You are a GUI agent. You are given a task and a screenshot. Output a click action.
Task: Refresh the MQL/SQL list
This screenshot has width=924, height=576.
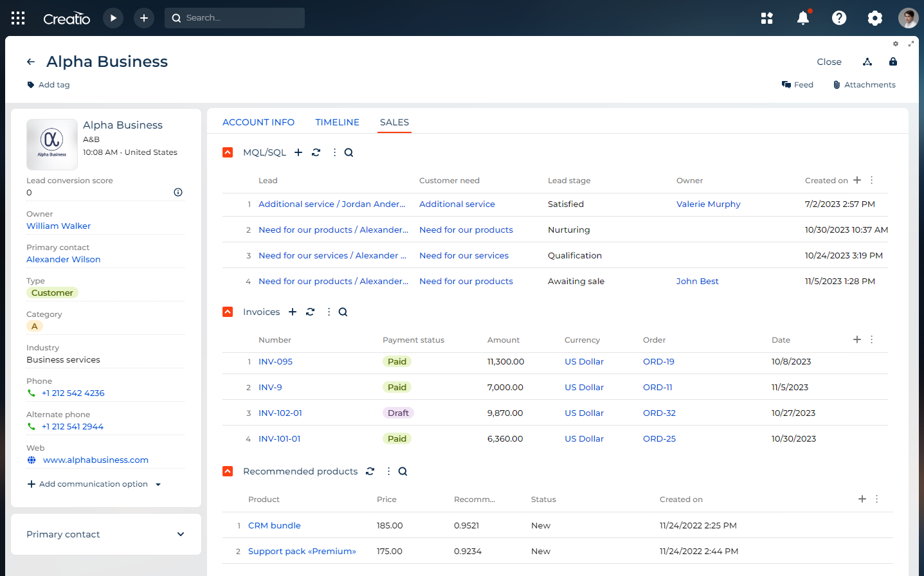point(316,152)
